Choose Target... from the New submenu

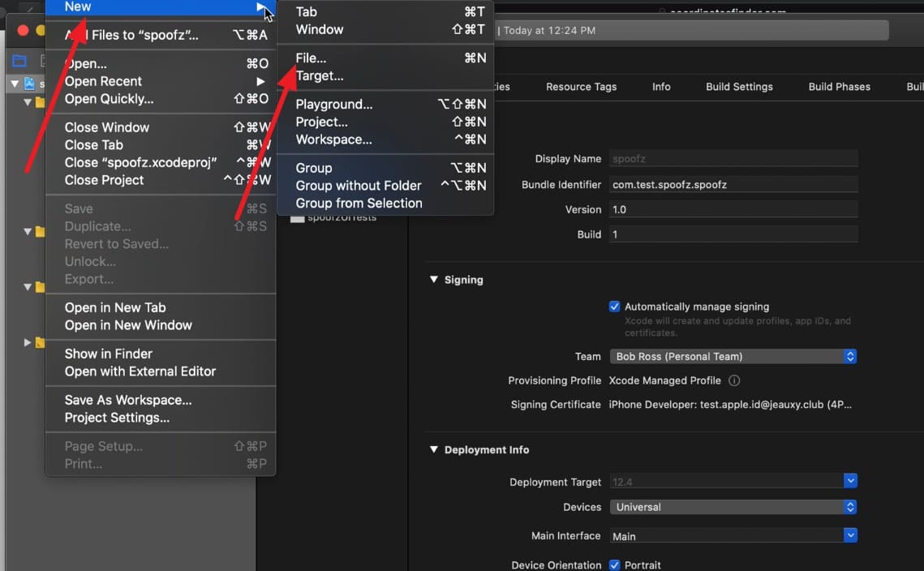pos(385,75)
